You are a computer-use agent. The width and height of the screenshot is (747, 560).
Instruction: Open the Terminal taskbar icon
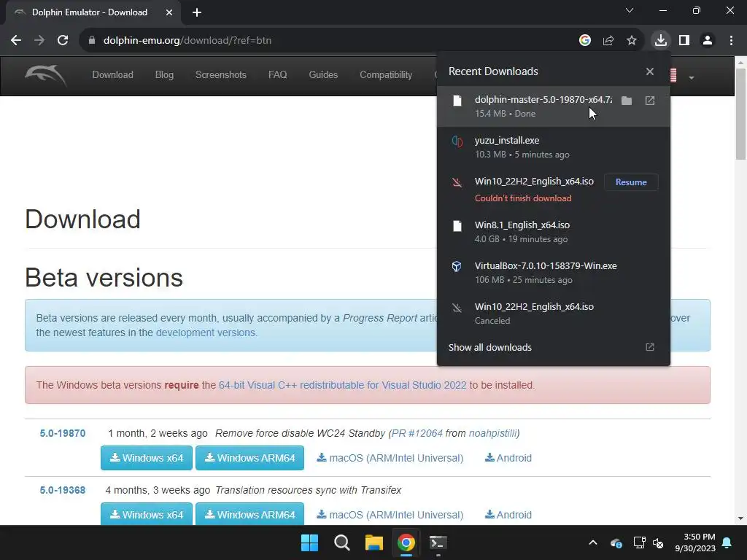(x=438, y=542)
